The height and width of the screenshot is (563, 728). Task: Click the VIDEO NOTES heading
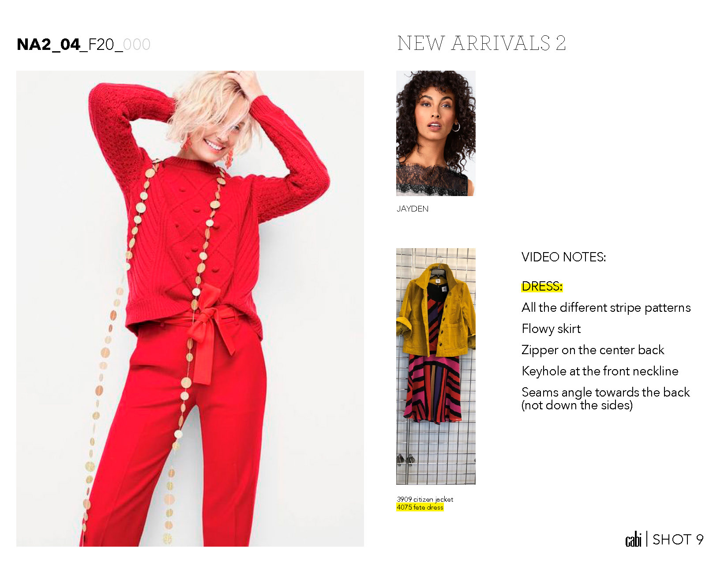563,257
